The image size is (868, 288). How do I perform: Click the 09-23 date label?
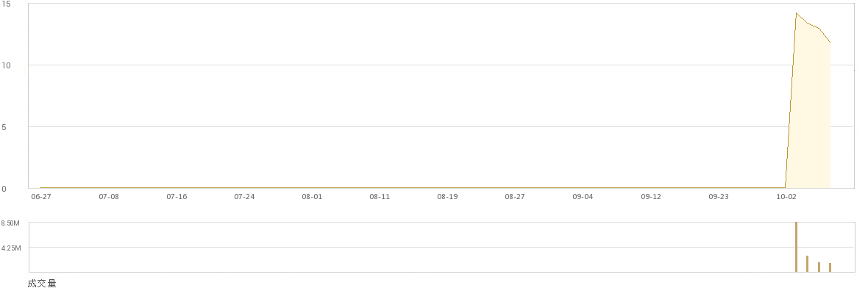(x=719, y=196)
